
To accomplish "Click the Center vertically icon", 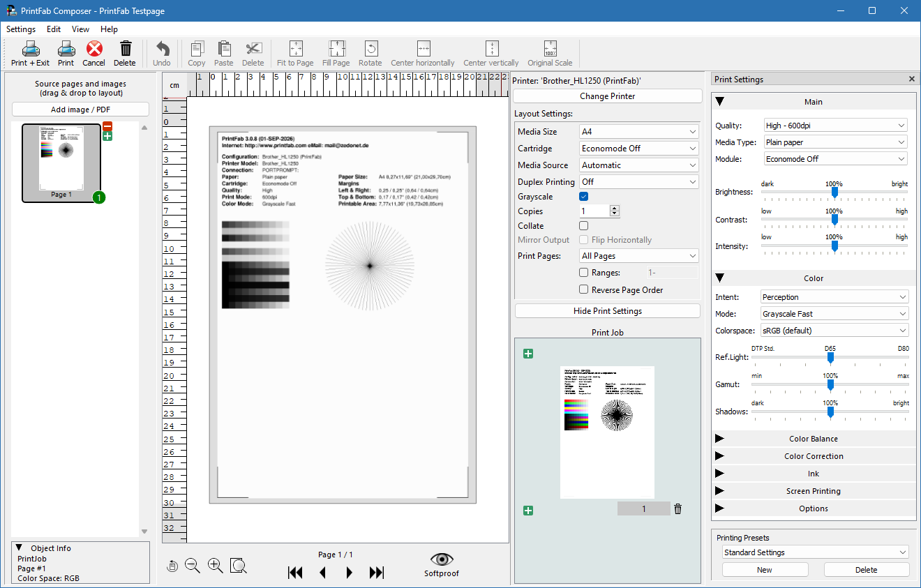I will pos(491,54).
